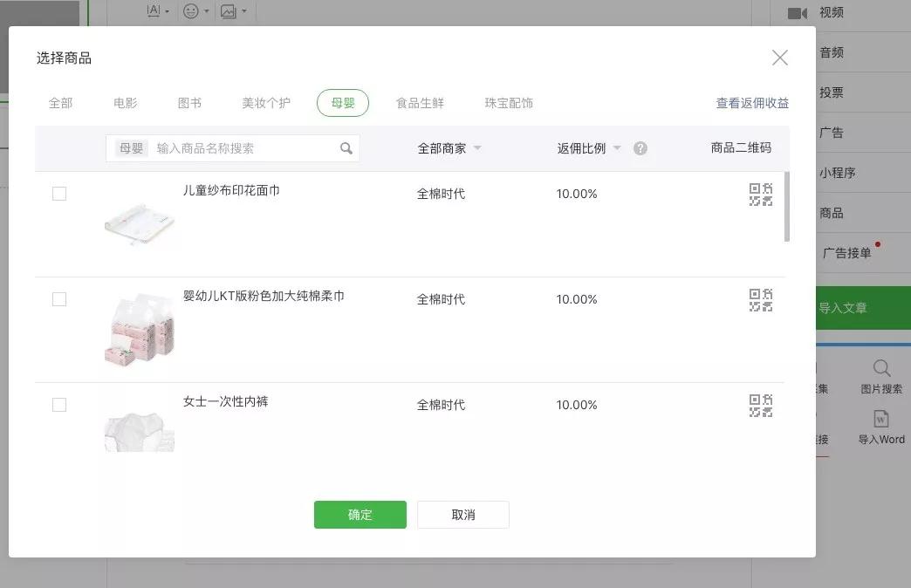Check the box for 儿童纱布印花面巾
This screenshot has height=588, width=911.
pos(59,194)
